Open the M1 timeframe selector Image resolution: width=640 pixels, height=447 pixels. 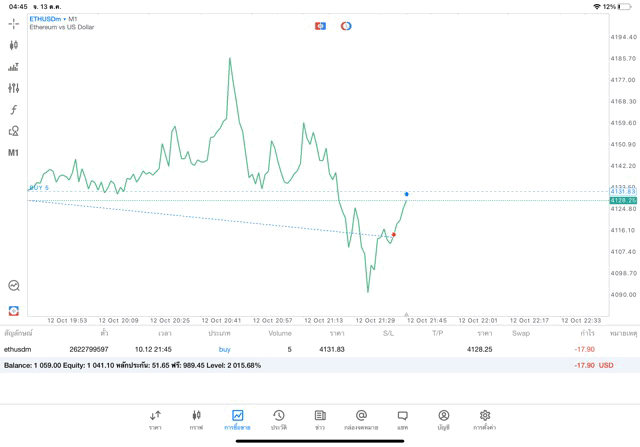[14, 153]
